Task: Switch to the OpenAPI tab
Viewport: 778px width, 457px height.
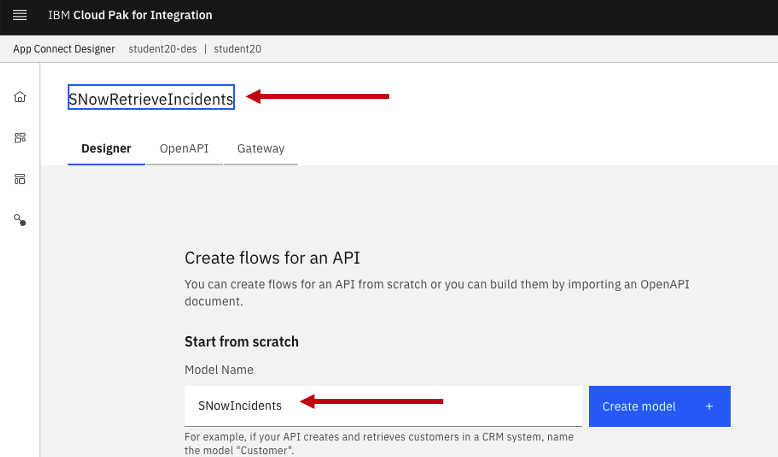Action: click(184, 148)
